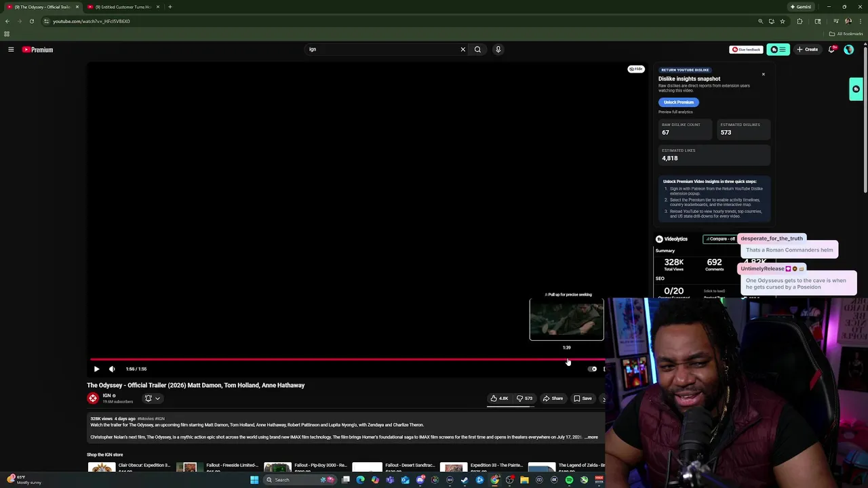868x488 pixels.
Task: Go back in the browser
Action: pyautogui.click(x=7, y=21)
